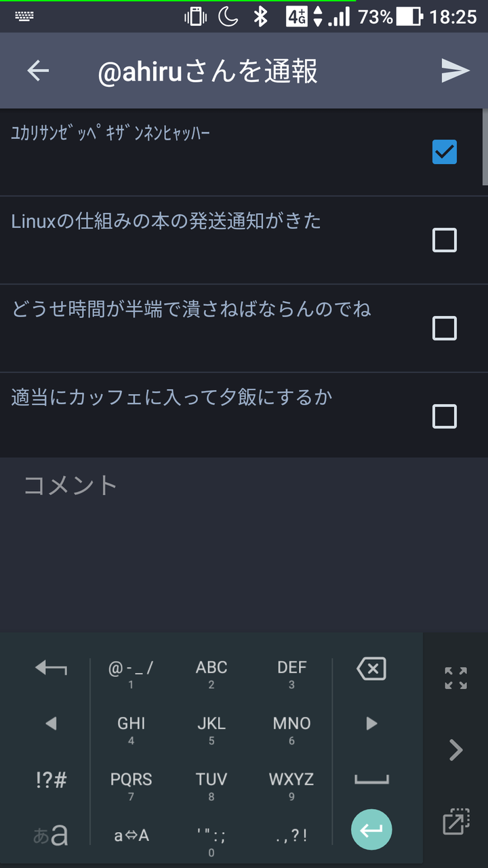The height and width of the screenshot is (868, 488).
Task: Move cursor right with keyboard arrow
Action: (371, 724)
